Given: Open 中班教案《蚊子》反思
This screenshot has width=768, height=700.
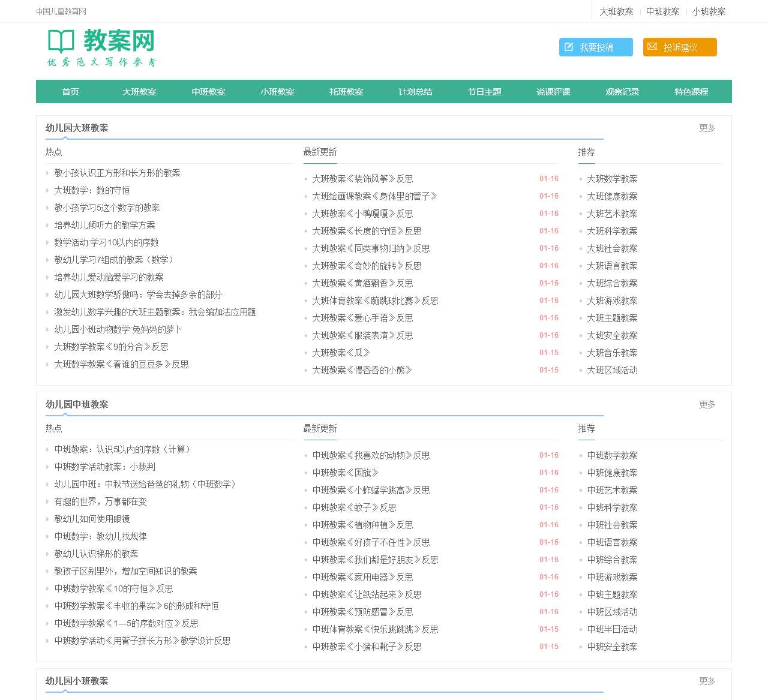Looking at the screenshot, I should (x=354, y=507).
